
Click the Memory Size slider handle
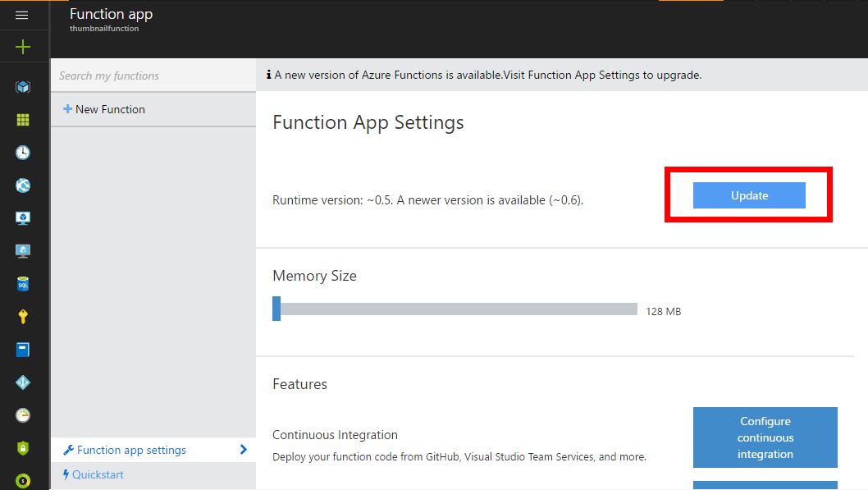pos(276,309)
